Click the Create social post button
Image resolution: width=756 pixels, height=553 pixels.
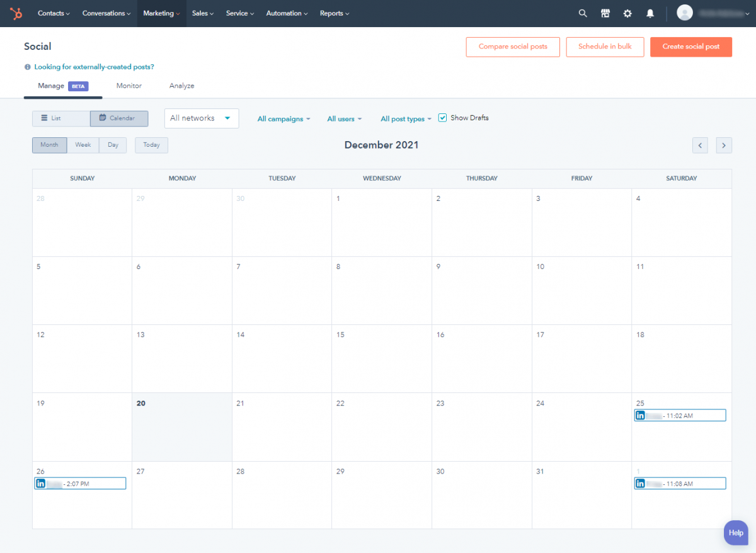tap(691, 47)
